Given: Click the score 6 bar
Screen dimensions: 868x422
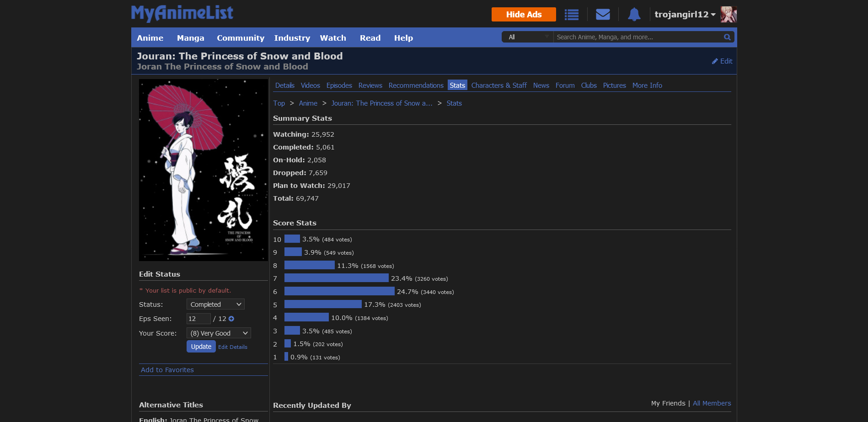Looking at the screenshot, I should [339, 291].
